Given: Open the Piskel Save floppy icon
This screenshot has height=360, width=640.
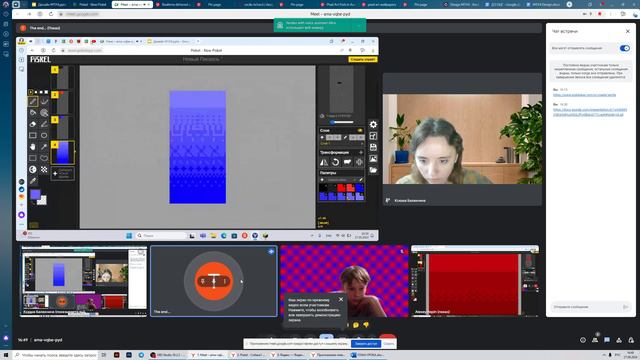Looking at the screenshot, I should coord(373,147).
